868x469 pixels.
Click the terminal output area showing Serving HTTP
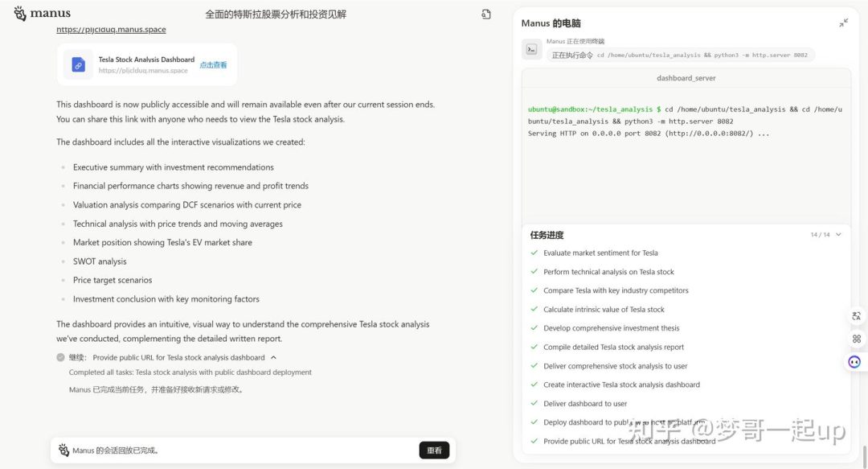pyautogui.click(x=649, y=134)
